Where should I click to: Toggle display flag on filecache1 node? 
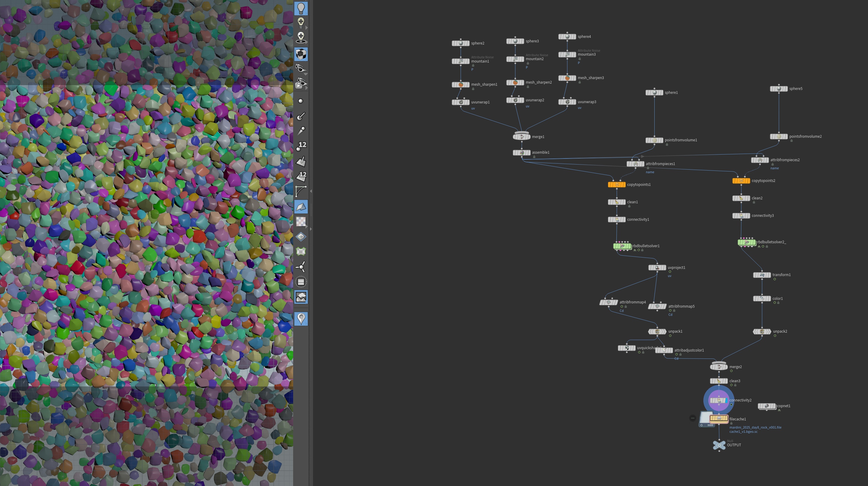pyautogui.click(x=726, y=419)
